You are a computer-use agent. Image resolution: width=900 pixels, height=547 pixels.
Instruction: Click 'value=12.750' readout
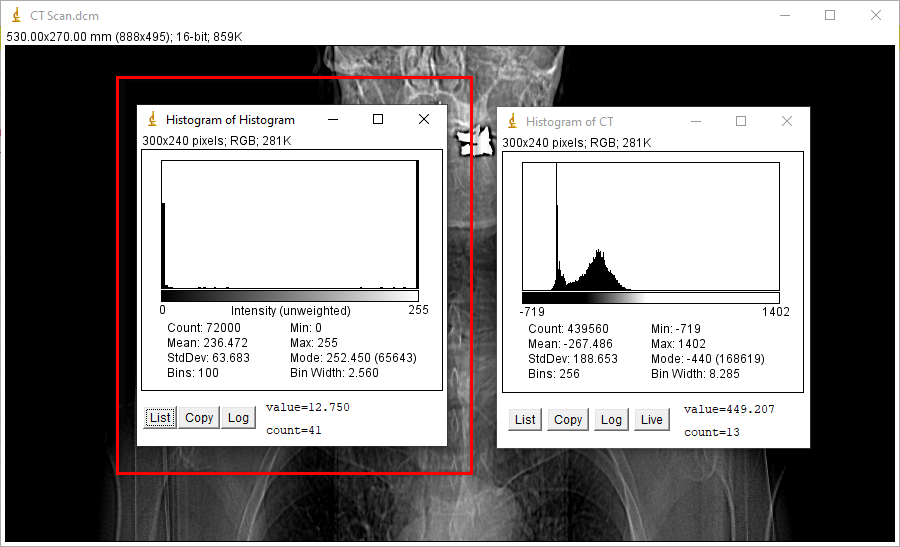308,407
